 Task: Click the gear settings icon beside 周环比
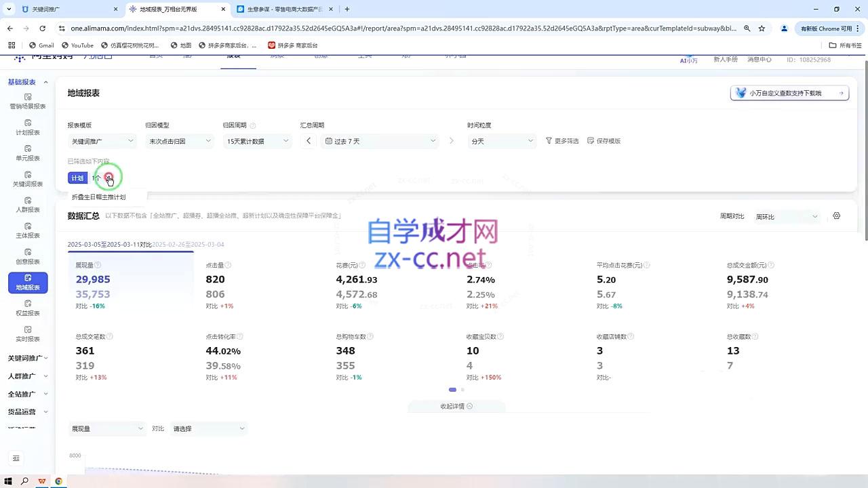point(836,216)
